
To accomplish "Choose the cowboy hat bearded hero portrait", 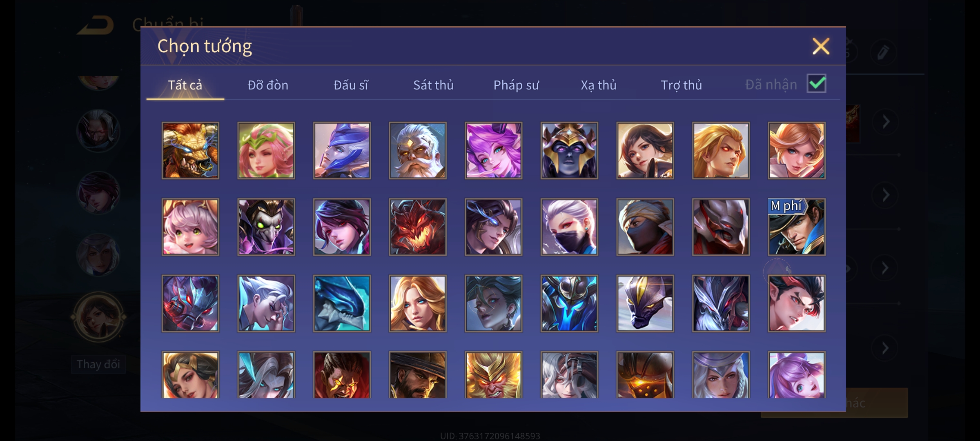I will click(x=418, y=375).
